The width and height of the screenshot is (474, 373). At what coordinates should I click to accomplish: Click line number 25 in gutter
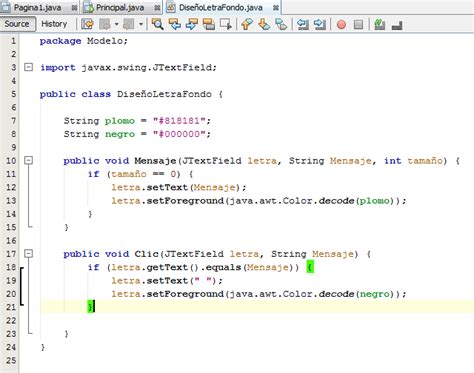[x=11, y=360]
